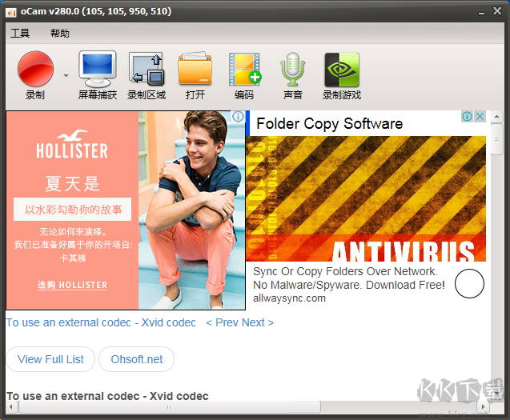Click the Ohsoft.net button

pos(137,359)
